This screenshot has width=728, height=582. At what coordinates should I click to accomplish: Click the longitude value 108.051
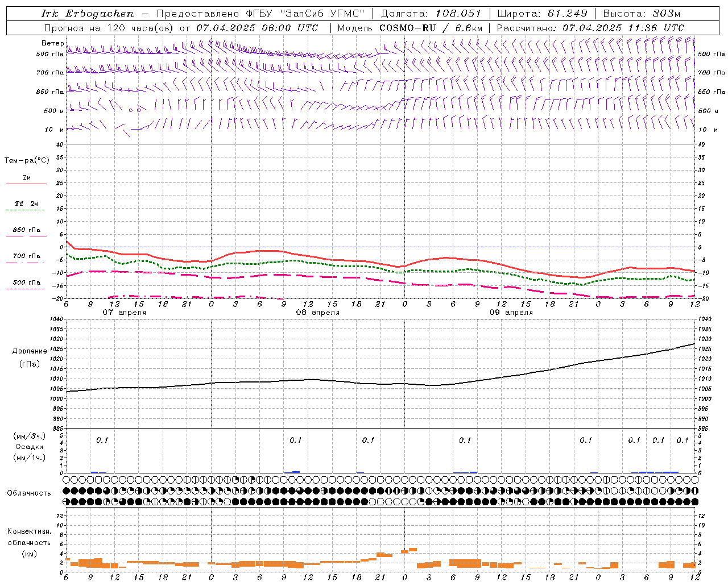click(x=458, y=14)
